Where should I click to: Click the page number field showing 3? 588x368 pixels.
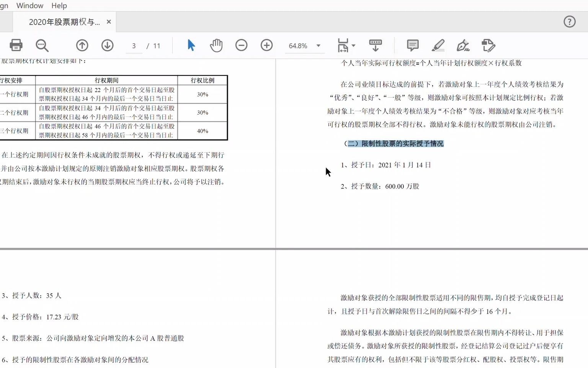point(134,46)
